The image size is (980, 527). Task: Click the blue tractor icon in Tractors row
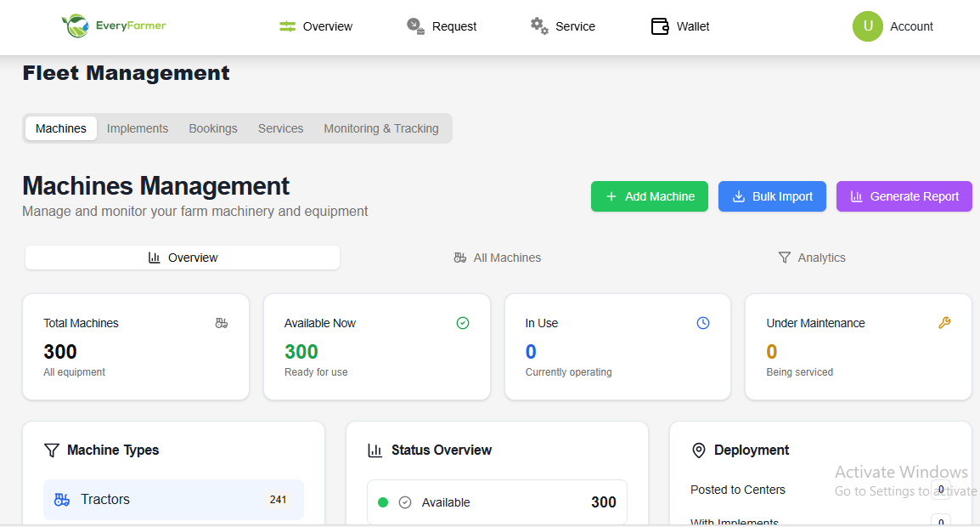click(62, 500)
